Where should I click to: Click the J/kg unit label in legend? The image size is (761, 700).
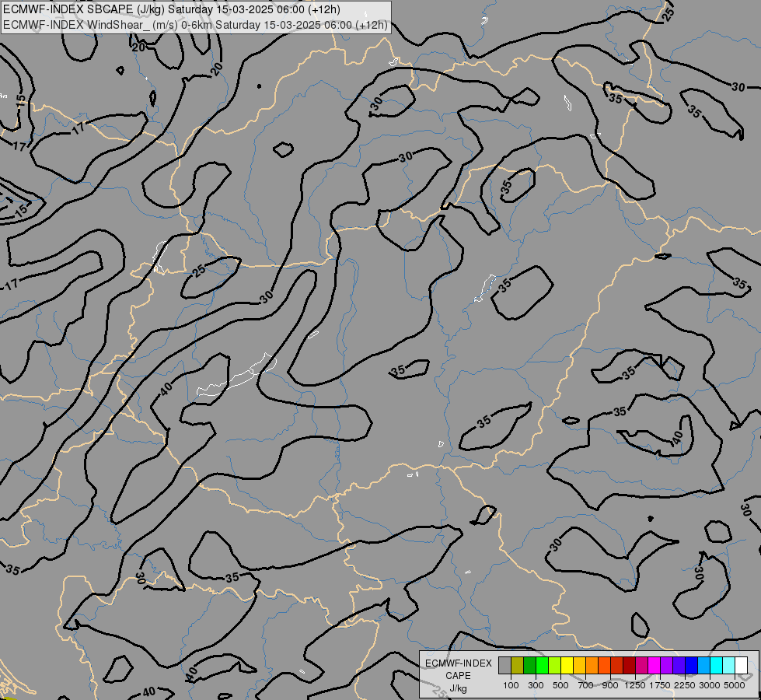click(458, 689)
